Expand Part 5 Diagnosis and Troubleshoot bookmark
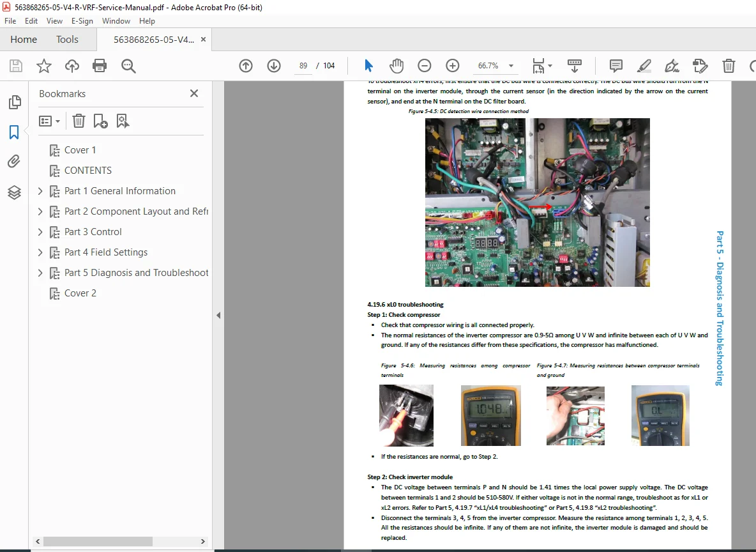 pos(40,273)
